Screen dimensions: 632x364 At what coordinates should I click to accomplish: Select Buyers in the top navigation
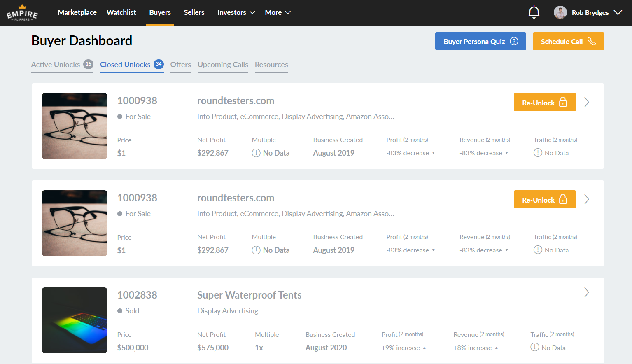(x=160, y=12)
